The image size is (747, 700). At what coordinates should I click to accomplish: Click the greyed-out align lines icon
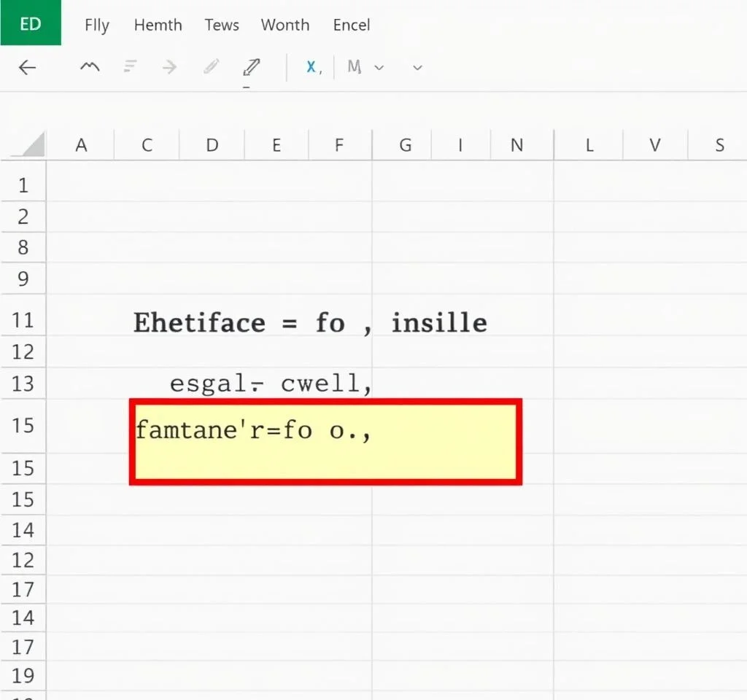131,67
